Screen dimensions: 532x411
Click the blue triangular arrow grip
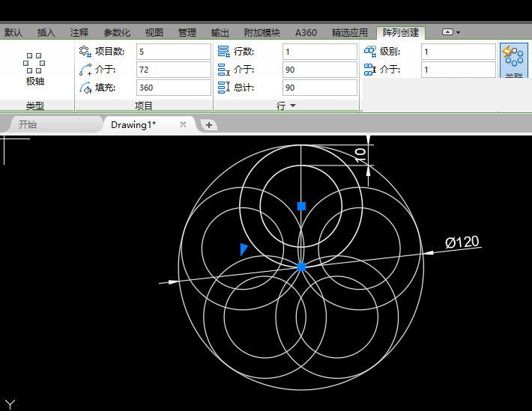(x=243, y=249)
